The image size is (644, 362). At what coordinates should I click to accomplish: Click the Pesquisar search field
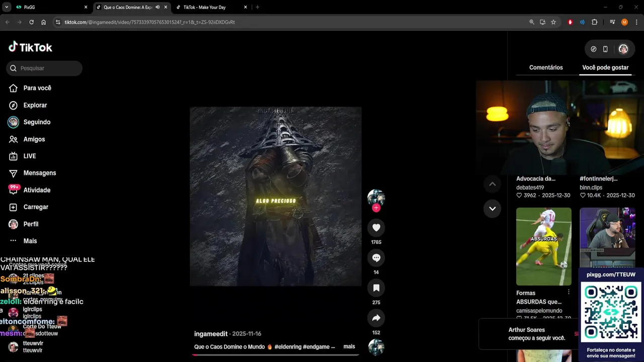(44, 68)
